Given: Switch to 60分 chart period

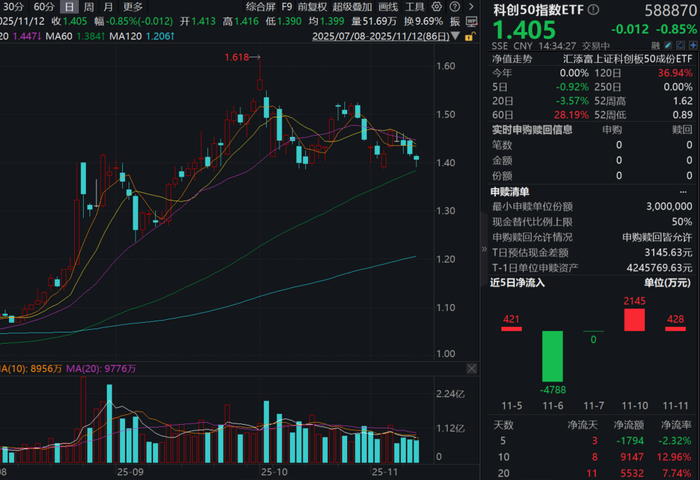Looking at the screenshot, I should [44, 7].
